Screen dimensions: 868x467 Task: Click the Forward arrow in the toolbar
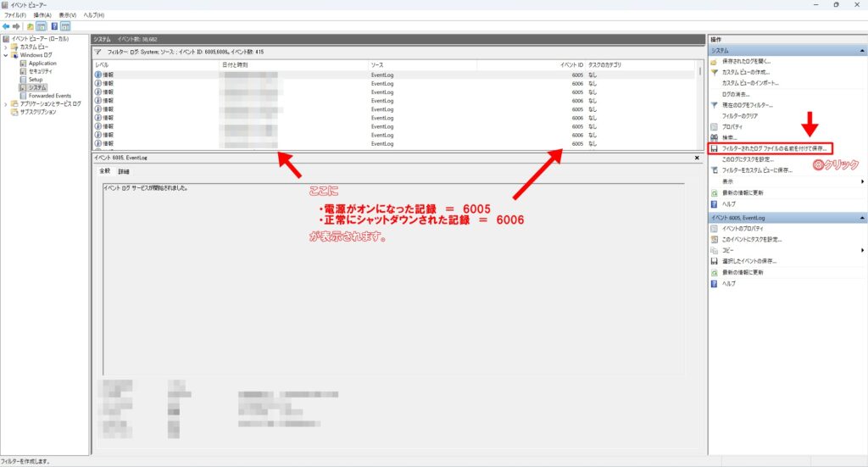[x=16, y=26]
